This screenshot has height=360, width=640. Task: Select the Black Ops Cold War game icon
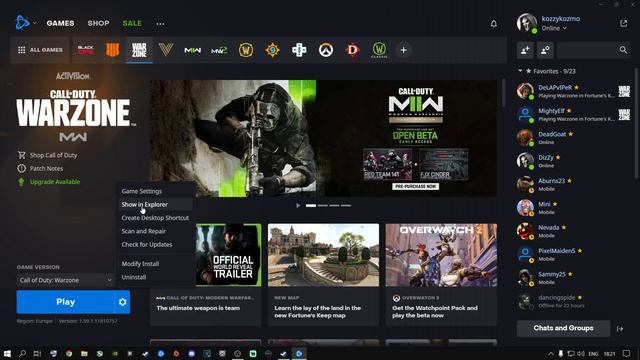pos(86,50)
